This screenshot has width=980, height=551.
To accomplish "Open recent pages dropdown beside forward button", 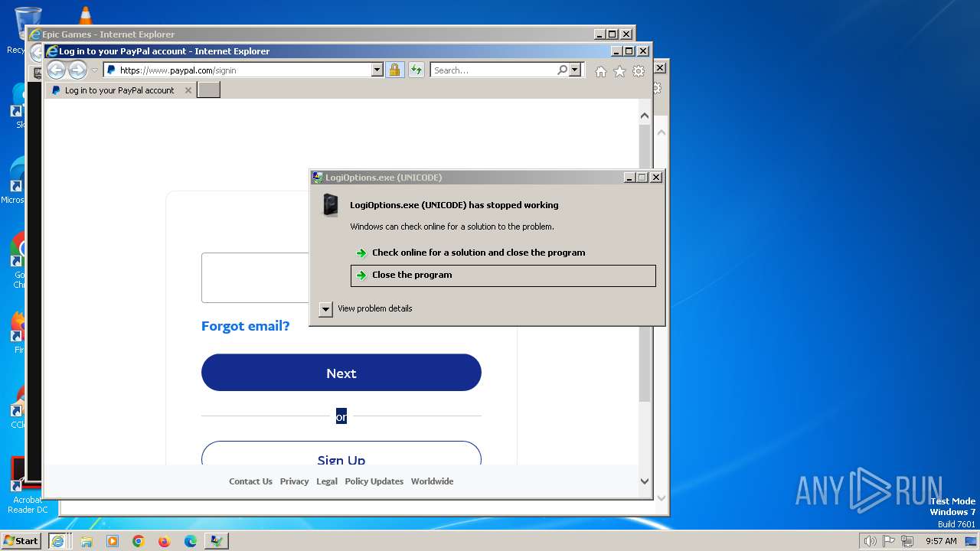I will pos(95,70).
